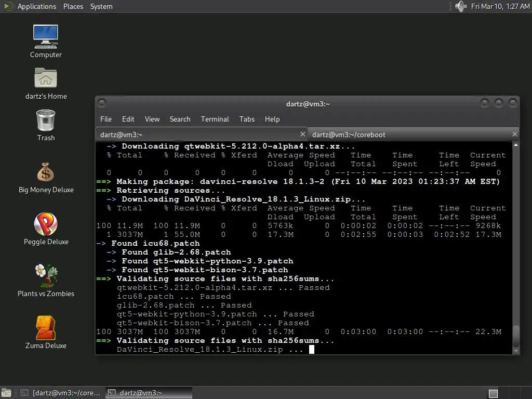Click 'glib-2.68.patch ... Passed' line
This screenshot has width=532, height=399.
[x=184, y=305]
